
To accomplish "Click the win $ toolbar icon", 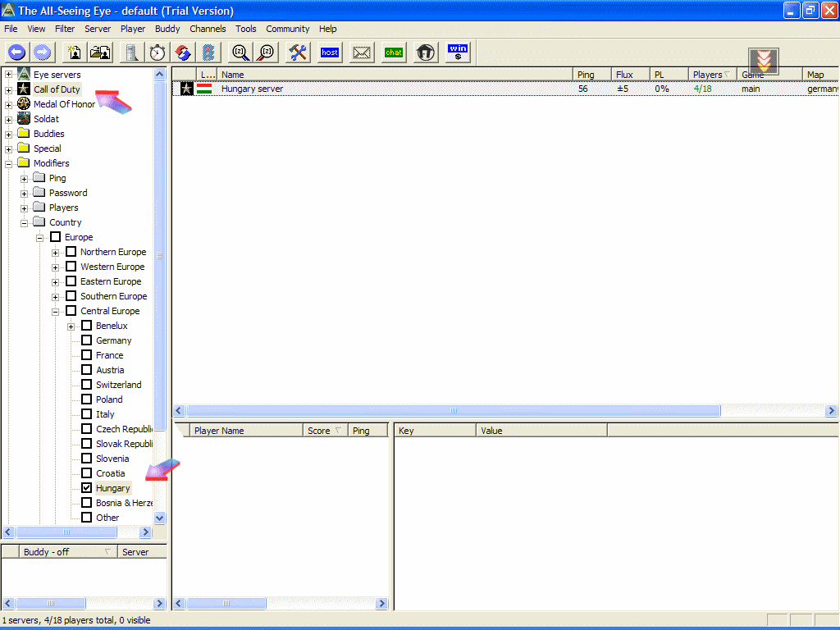I will [458, 52].
